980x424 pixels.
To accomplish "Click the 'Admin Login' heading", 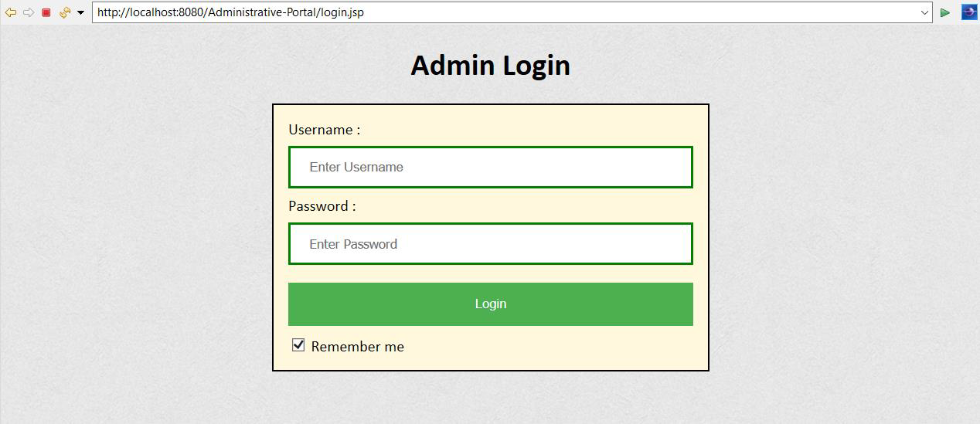I will point(490,65).
